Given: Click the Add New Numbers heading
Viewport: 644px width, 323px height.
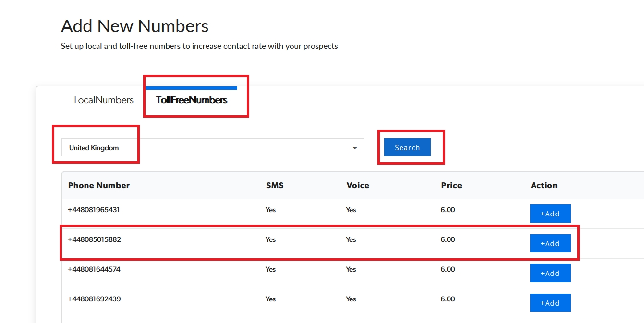Looking at the screenshot, I should [x=135, y=26].
